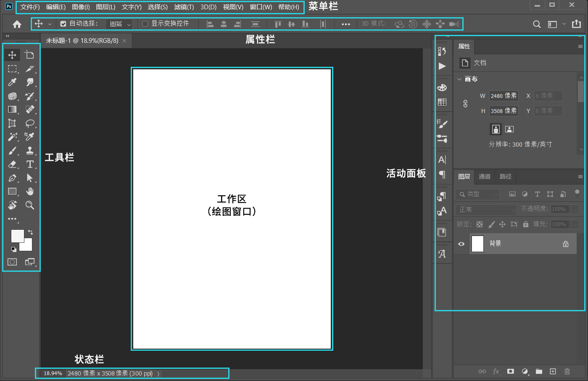Select the Zoom magnifier tool

29,205
